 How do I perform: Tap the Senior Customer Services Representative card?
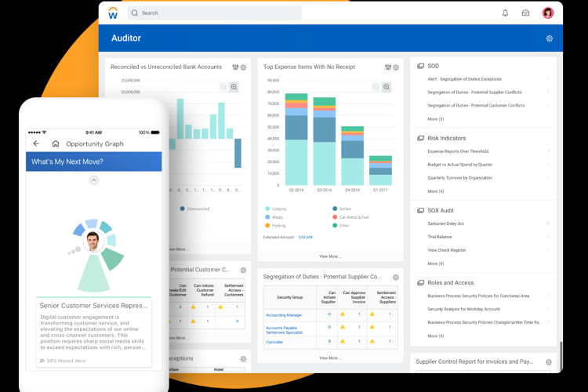[94, 332]
